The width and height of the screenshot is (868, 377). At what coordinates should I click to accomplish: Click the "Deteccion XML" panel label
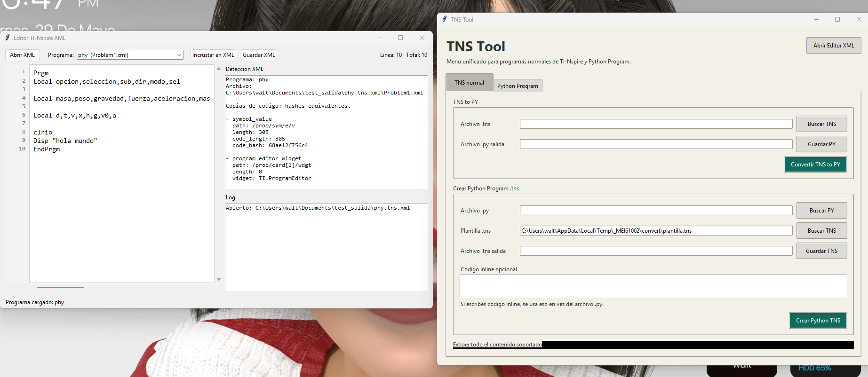point(245,69)
